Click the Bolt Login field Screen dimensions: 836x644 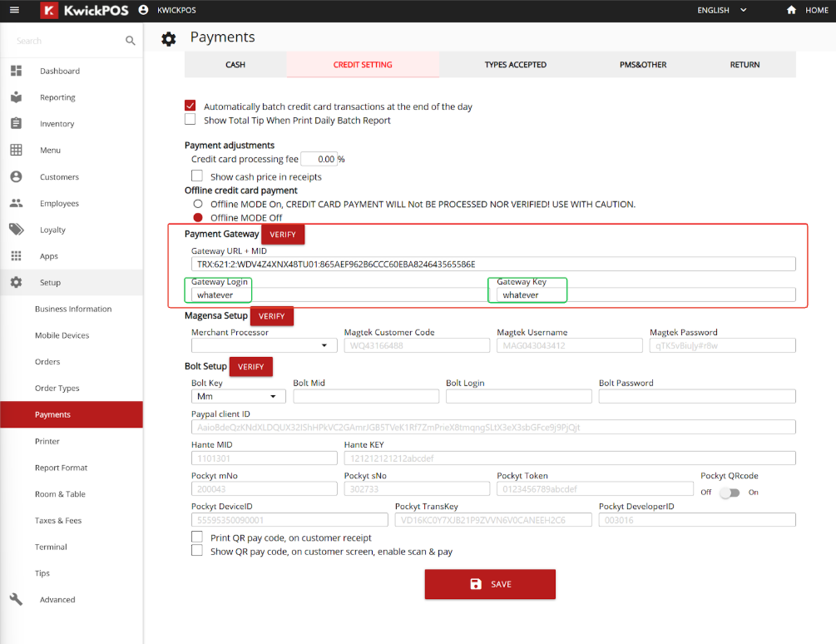[519, 396]
